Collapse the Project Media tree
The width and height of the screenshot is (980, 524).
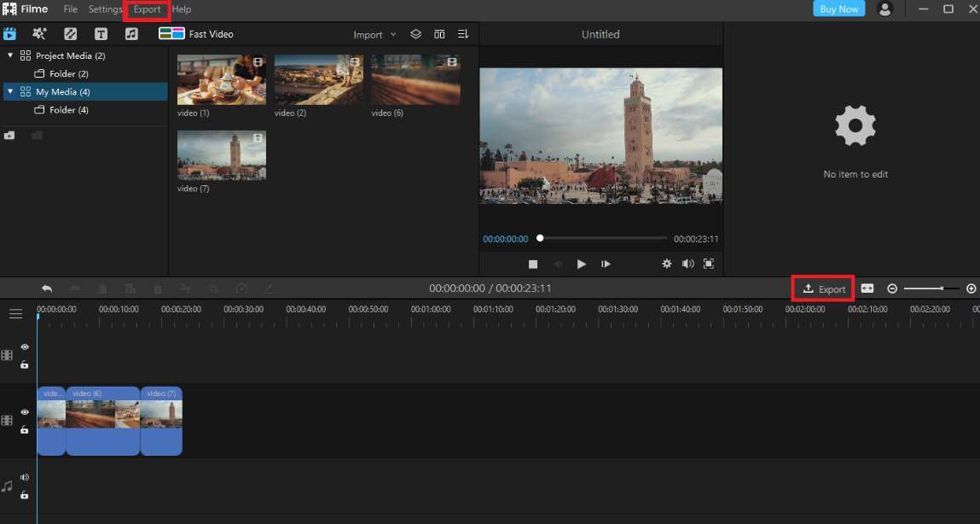pos(9,55)
